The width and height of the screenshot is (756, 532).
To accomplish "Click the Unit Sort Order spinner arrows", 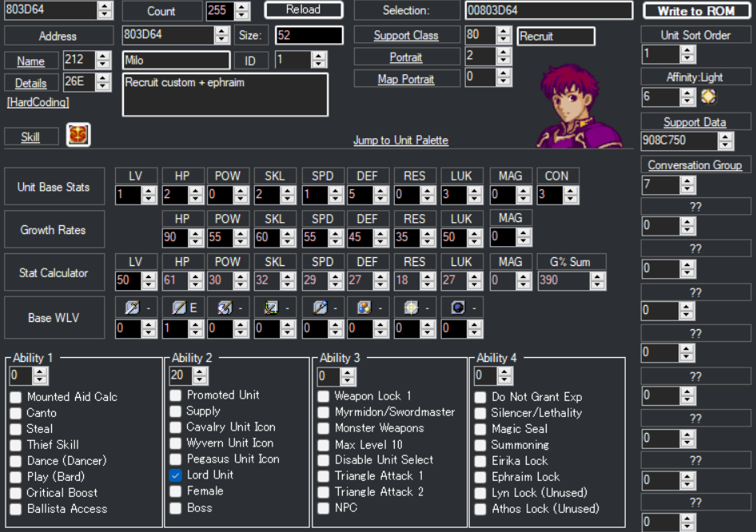I will pos(687,54).
